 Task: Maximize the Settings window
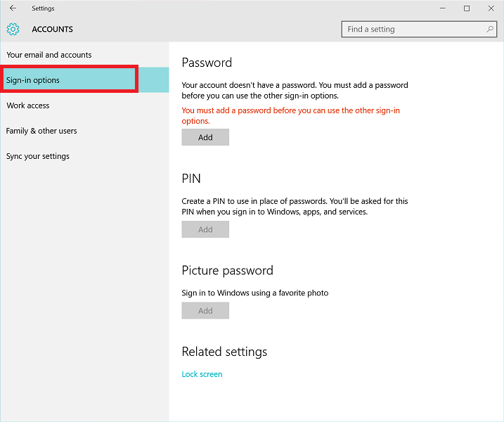coord(467,8)
